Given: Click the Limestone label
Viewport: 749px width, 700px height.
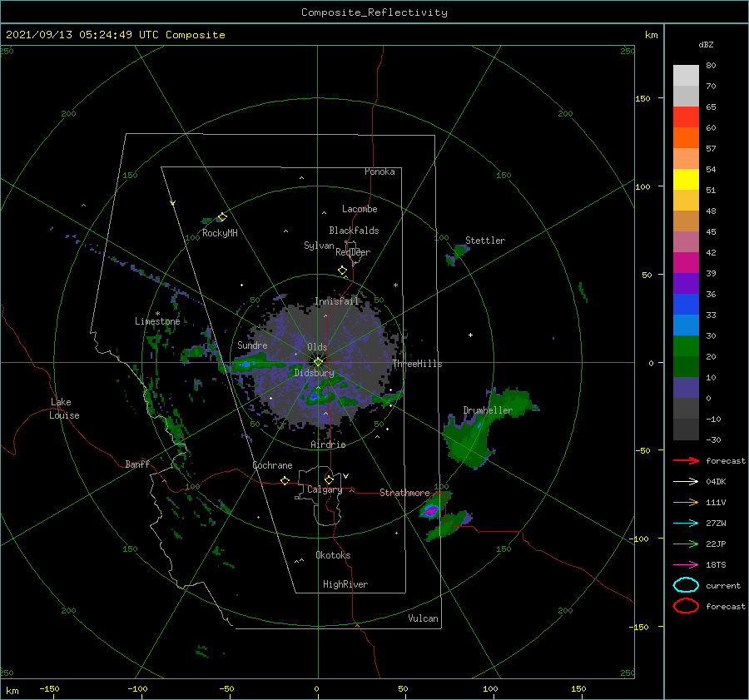Looking at the screenshot, I should point(157,321).
